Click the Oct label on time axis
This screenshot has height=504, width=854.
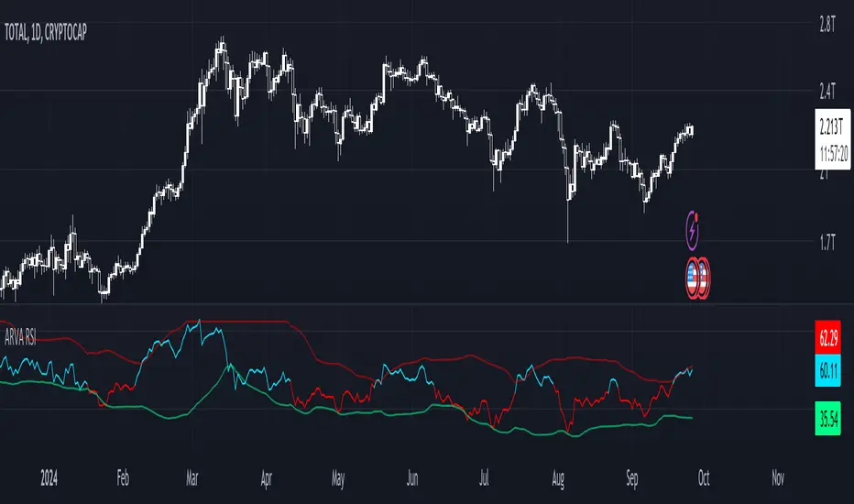tap(704, 478)
